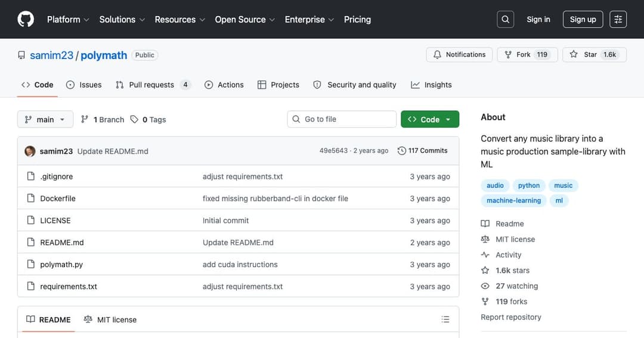Open the Pricing page
The width and height of the screenshot is (644, 338).
(357, 19)
